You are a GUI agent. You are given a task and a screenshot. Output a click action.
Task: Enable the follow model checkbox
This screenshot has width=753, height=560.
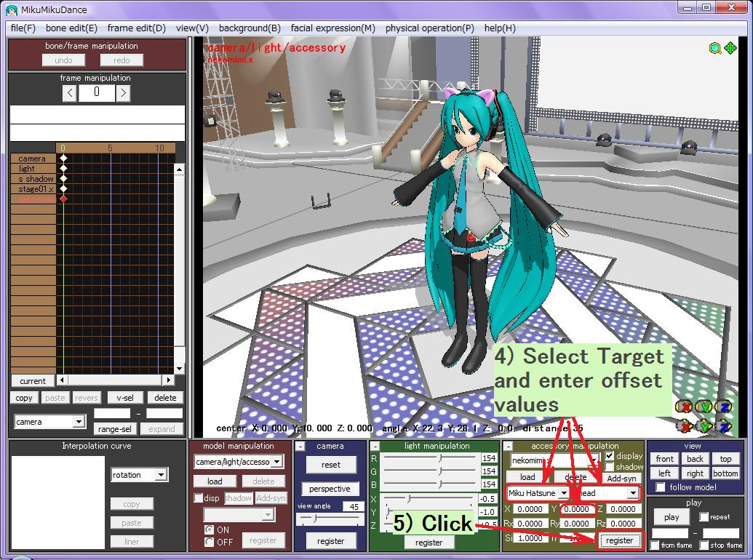661,487
